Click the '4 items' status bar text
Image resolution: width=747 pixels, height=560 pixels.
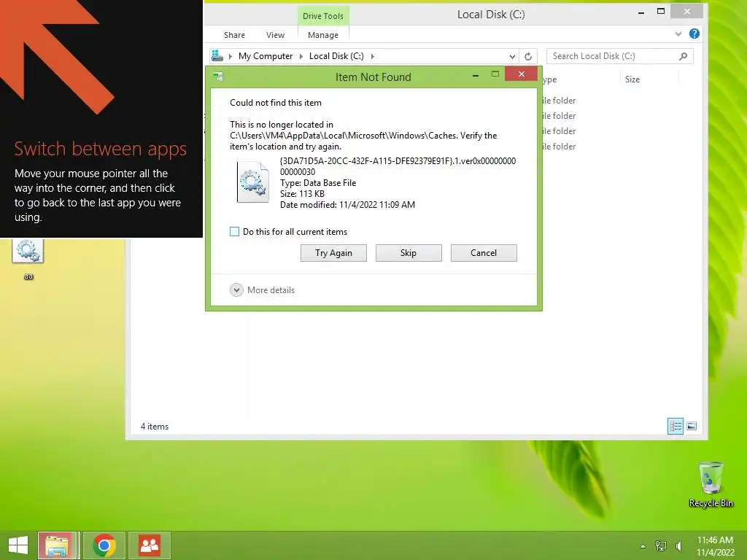coord(155,427)
